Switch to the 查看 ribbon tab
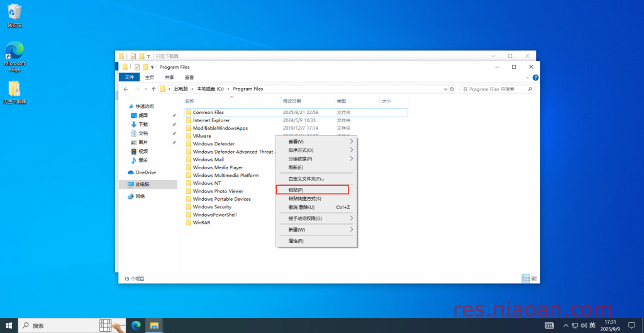This screenshot has width=644, height=333. pos(189,77)
